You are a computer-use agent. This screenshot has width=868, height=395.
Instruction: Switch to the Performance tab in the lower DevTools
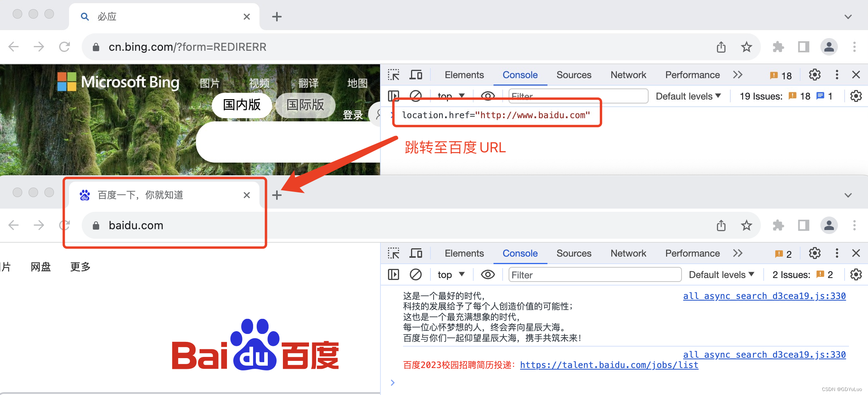coord(693,253)
